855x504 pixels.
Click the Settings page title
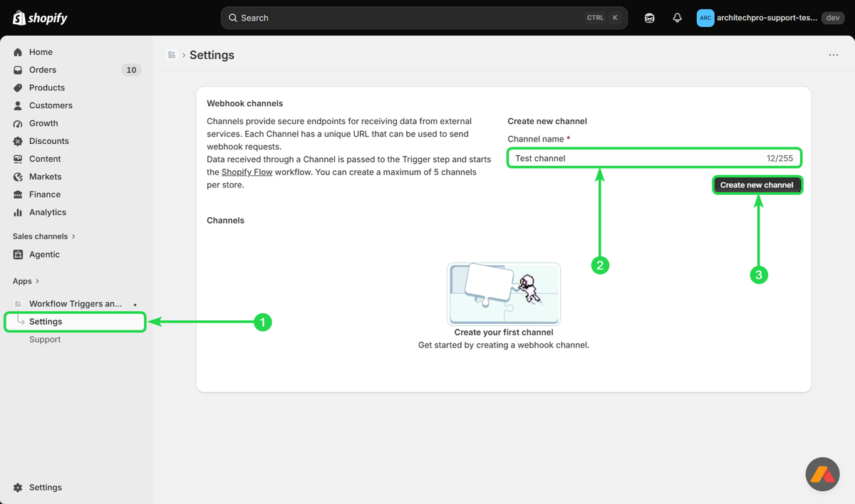coord(212,55)
